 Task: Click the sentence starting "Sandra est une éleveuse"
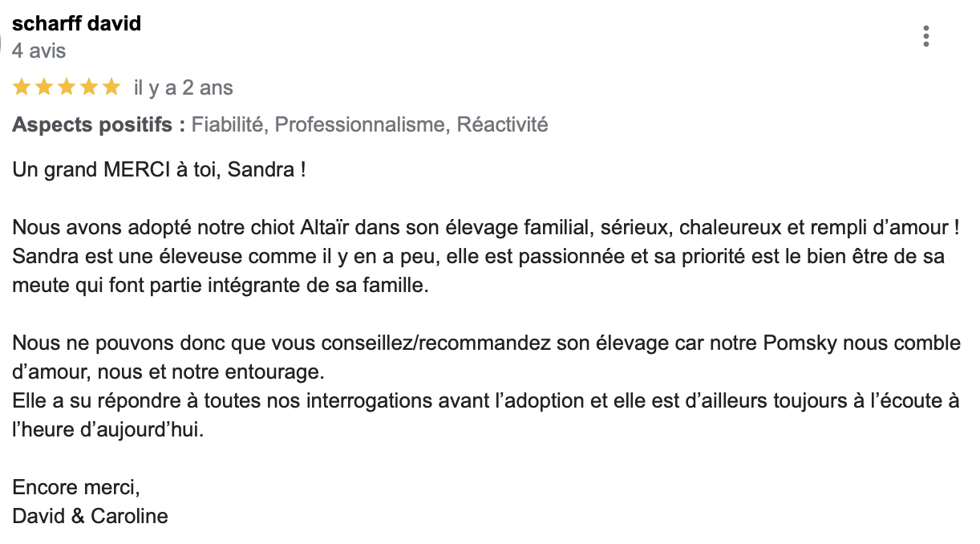[478, 257]
